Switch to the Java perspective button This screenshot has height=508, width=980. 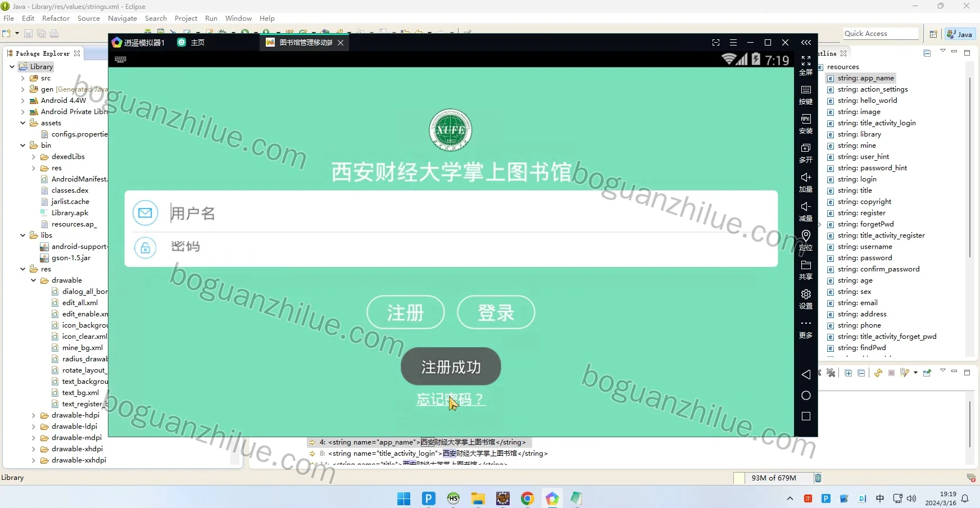(960, 34)
